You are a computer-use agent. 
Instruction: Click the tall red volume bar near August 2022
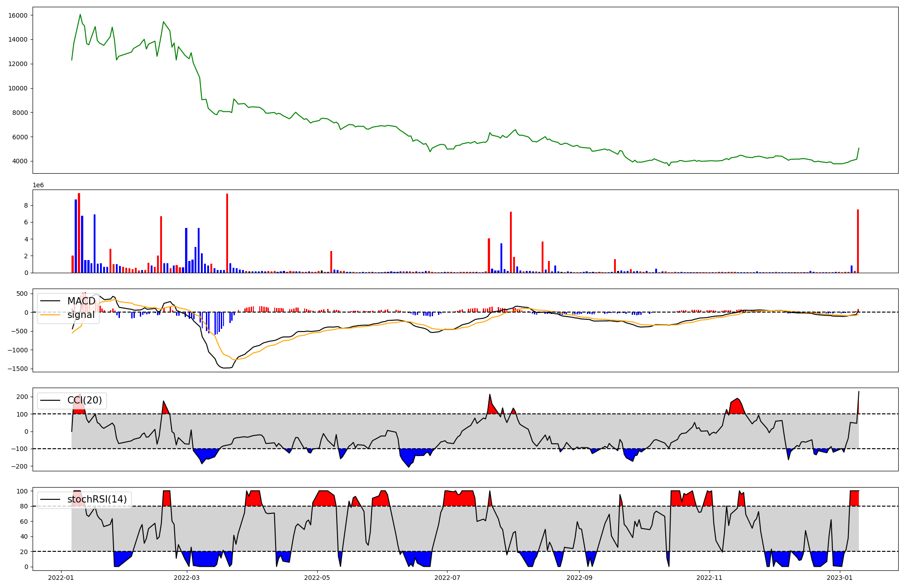511,242
